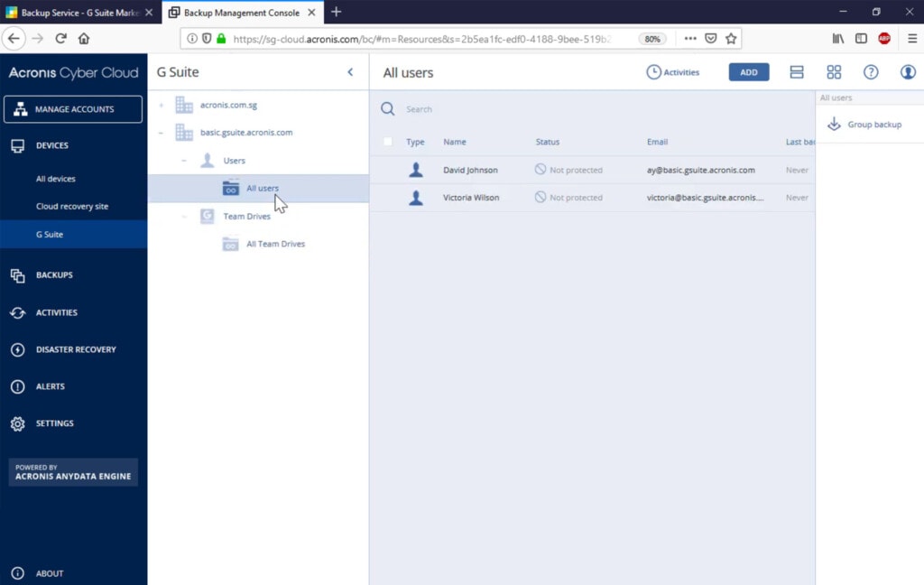Click the Alerts exclamation icon
This screenshot has width=924, height=585.
[x=18, y=387]
